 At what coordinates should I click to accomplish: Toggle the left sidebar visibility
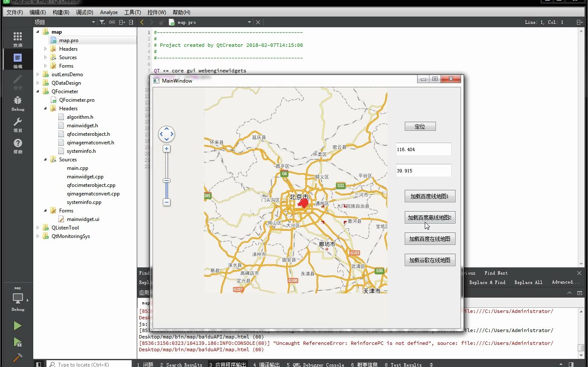point(39,364)
